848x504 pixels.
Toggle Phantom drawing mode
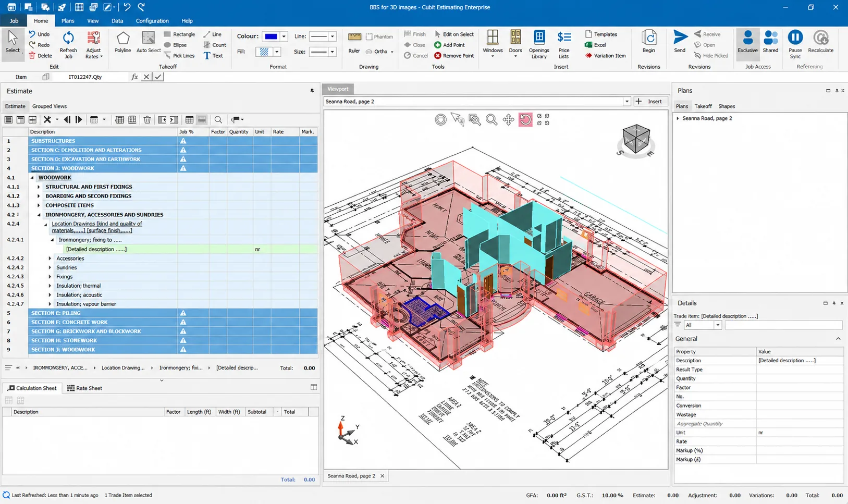379,36
